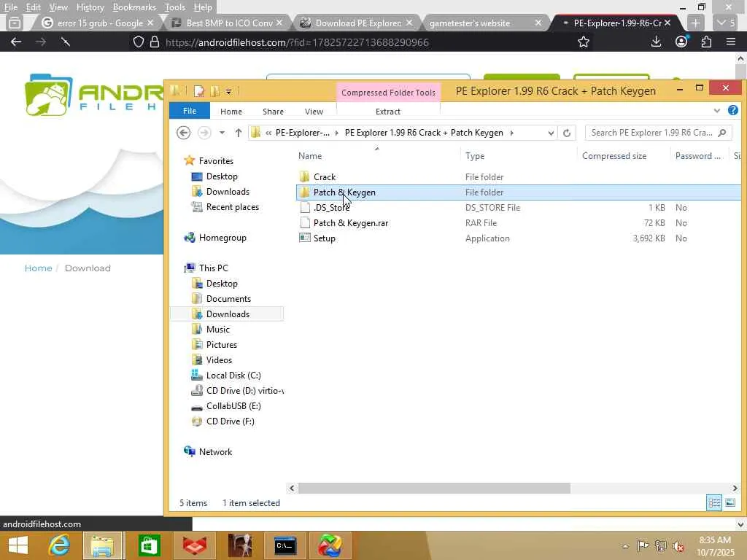Sort by Name column header
This screenshot has width=747, height=560.
click(309, 156)
